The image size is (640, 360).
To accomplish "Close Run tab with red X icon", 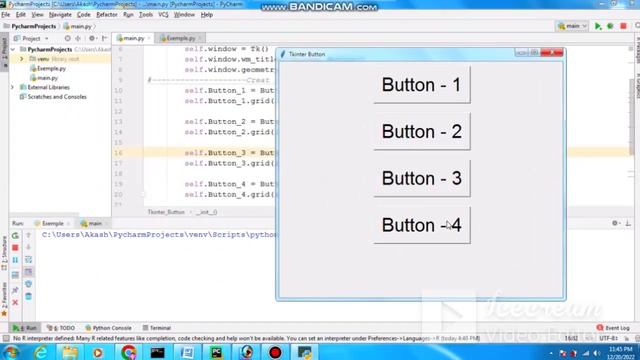I will click(x=15, y=302).
